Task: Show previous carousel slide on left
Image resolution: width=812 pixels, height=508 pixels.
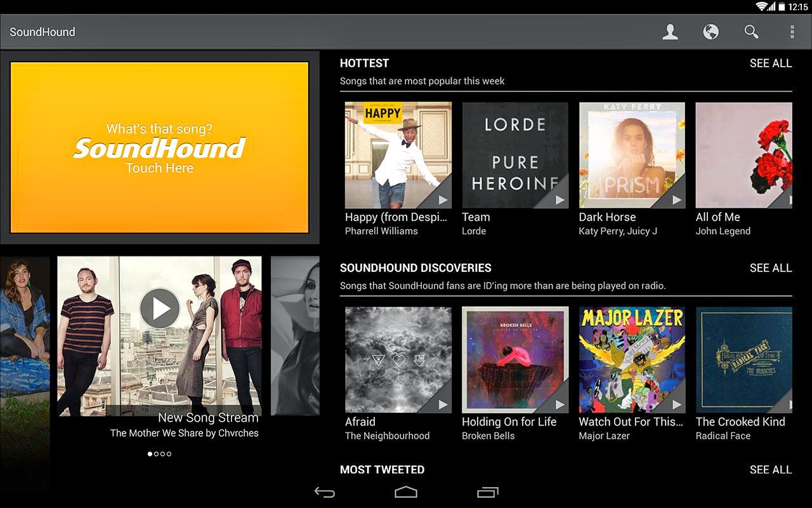Action: [25, 335]
